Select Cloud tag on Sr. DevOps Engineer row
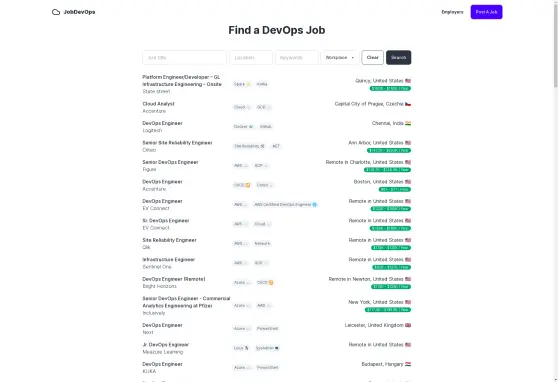 tap(262, 224)
